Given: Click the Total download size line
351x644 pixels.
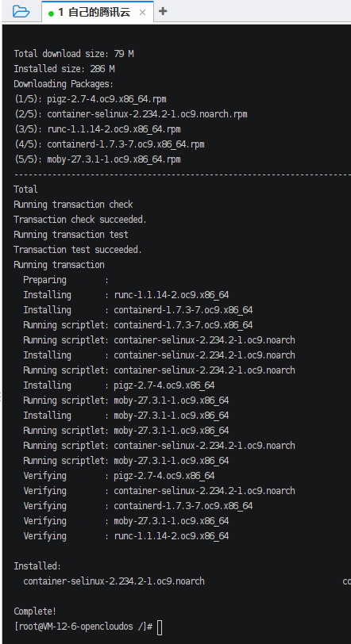Looking at the screenshot, I should [74, 54].
